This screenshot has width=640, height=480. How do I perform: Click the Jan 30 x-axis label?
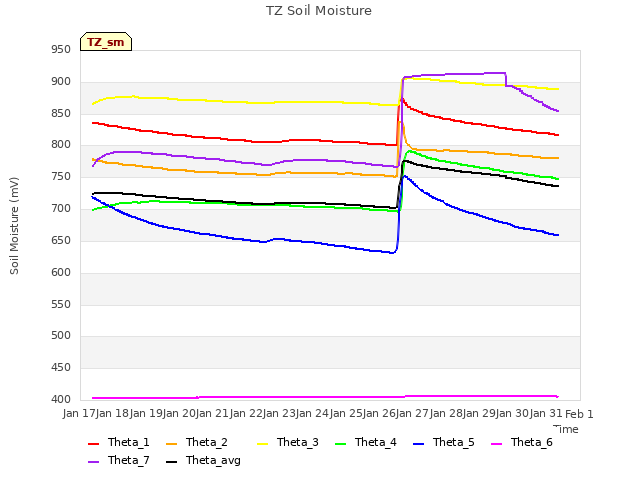pyautogui.click(x=512, y=414)
